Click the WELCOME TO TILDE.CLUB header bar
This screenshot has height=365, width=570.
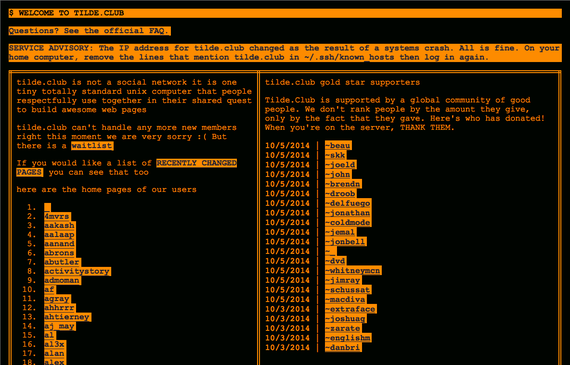285,13
